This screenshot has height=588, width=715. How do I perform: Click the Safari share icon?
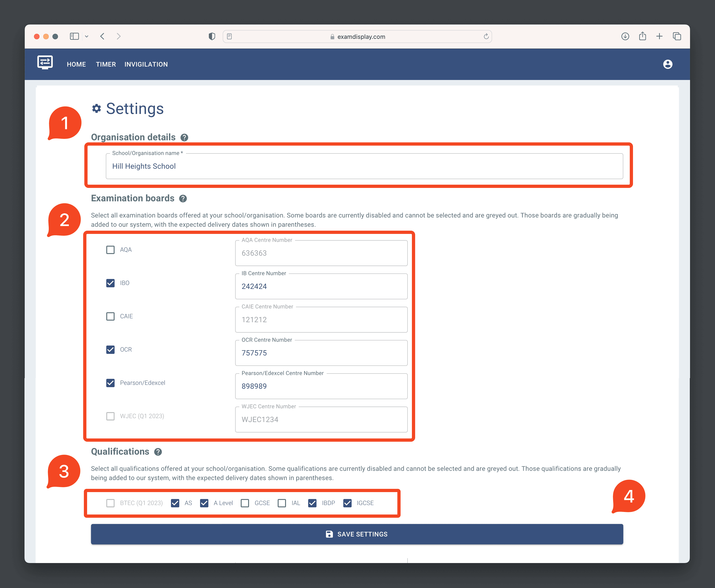pos(642,36)
